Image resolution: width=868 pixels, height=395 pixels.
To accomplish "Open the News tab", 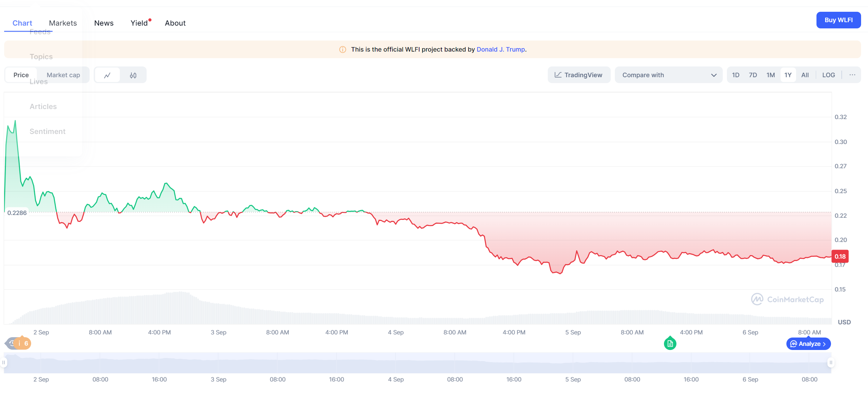I will pyautogui.click(x=104, y=23).
